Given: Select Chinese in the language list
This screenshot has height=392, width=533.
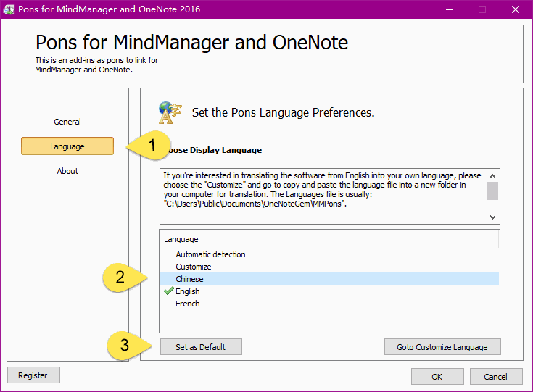Looking at the screenshot, I should (x=329, y=278).
